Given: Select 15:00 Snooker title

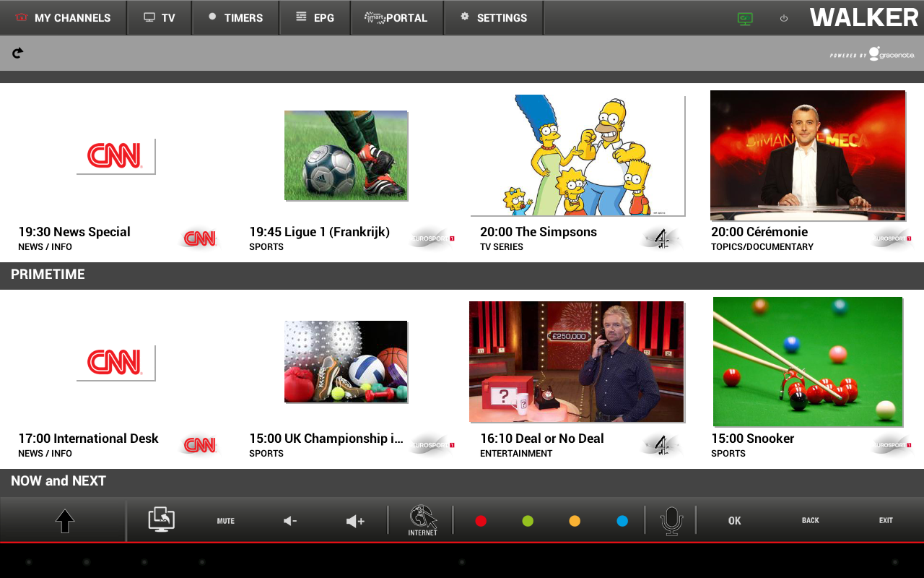Looking at the screenshot, I should 753,439.
